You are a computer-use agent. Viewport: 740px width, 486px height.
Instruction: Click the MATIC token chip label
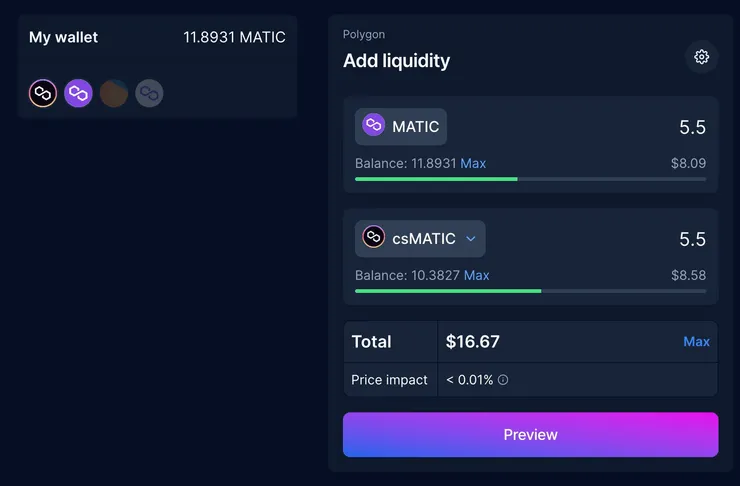[415, 127]
